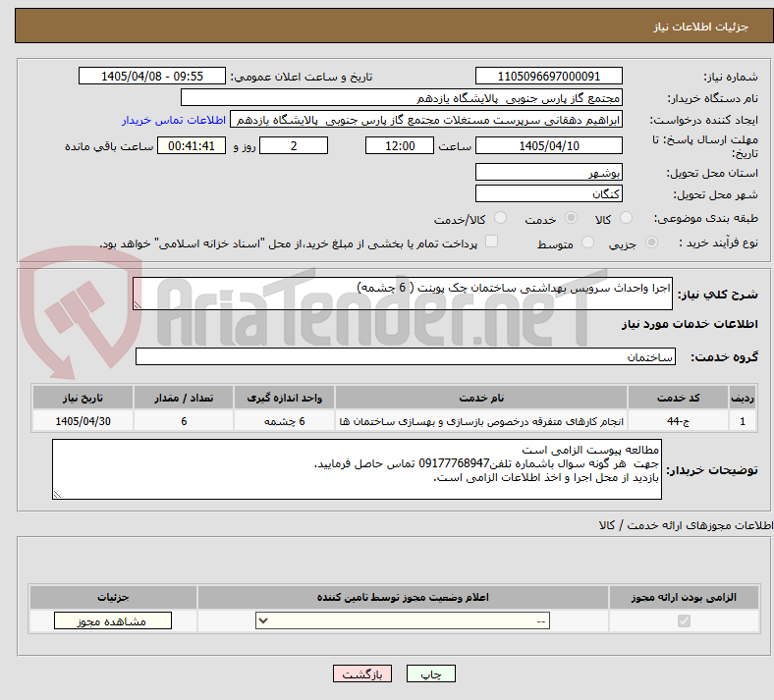The width and height of the screenshot is (774, 700).
Task: Click resize handle of description box
Action: click(138, 305)
